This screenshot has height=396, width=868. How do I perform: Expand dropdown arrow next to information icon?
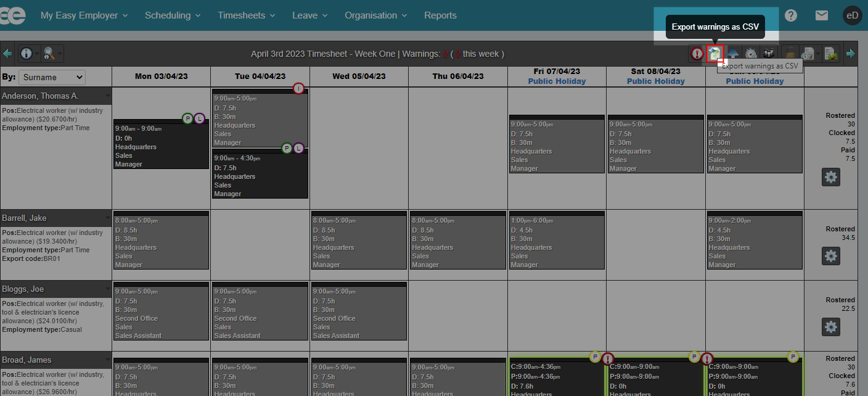click(37, 54)
